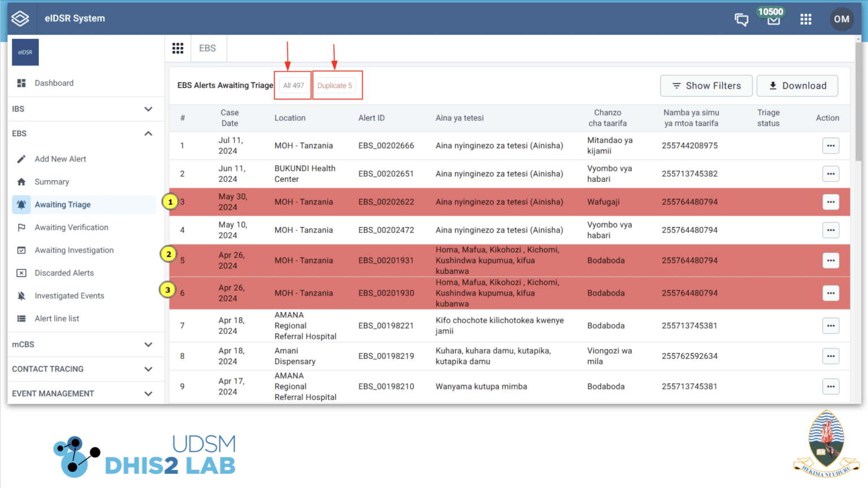Image resolution: width=868 pixels, height=488 pixels.
Task: Open Investigated Events via the bell-slash icon
Action: coord(21,295)
